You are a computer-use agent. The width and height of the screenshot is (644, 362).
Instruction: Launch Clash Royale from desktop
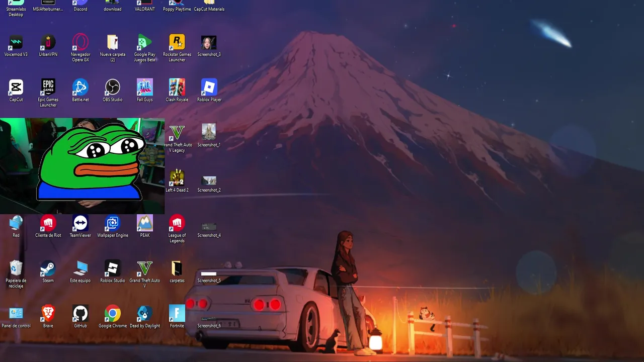pos(177,91)
